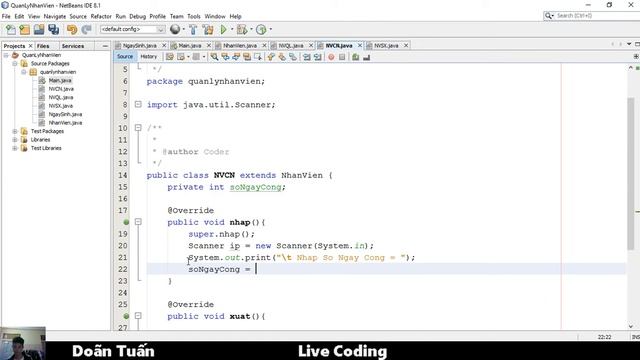Click the New Project toolbar icon
The width and height of the screenshot is (640, 360).
[x=24, y=29]
